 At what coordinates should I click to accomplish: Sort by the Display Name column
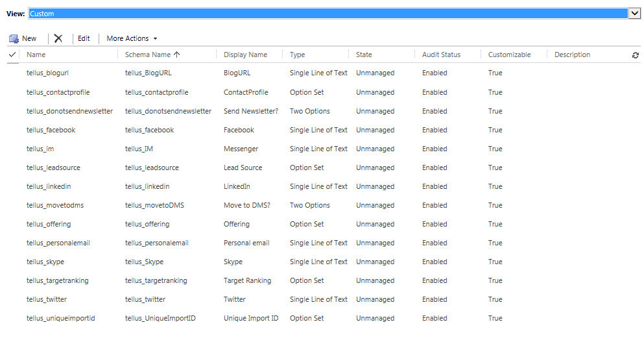245,55
